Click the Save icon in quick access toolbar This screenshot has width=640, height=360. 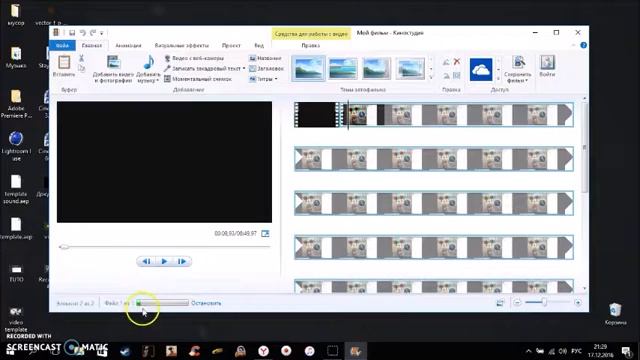tap(72, 33)
